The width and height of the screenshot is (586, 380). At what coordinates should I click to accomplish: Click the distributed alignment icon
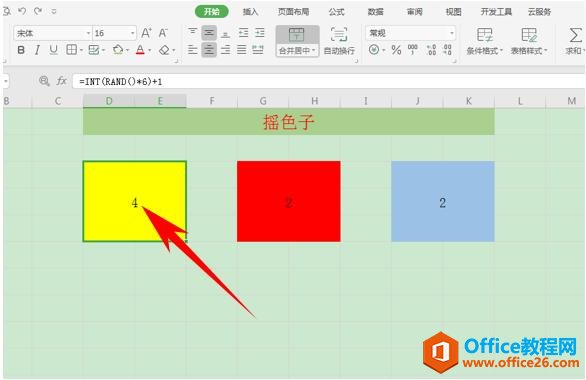click(x=258, y=49)
